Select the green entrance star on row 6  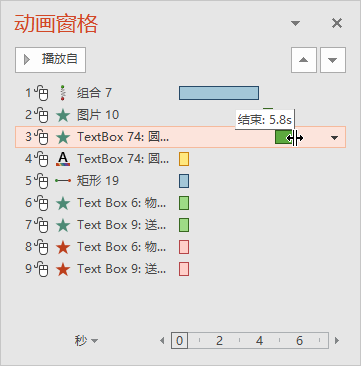63,203
